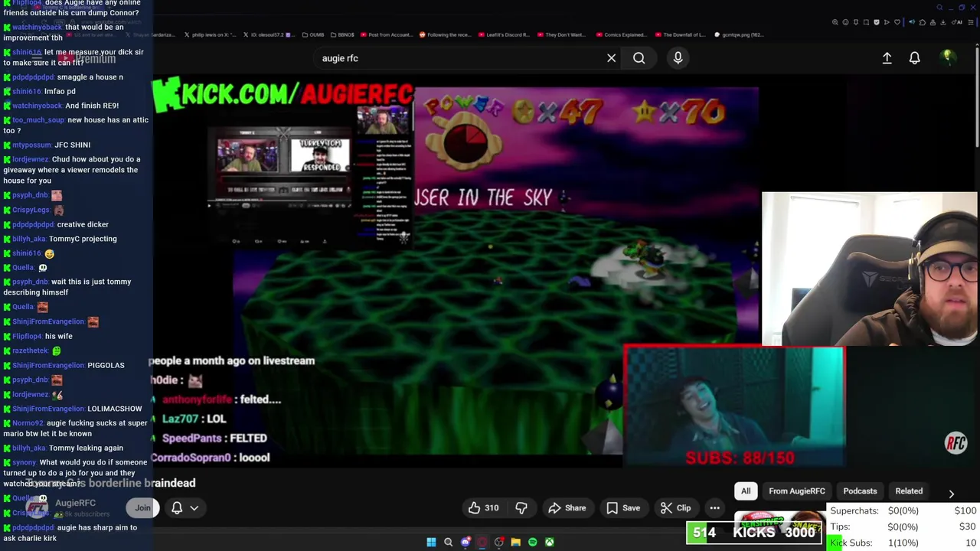Open the more actions ellipsis menu
The height and width of the screenshot is (551, 980).
714,508
